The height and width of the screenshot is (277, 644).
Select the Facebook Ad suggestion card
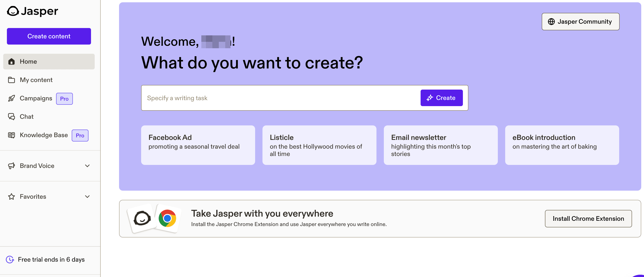point(198,145)
